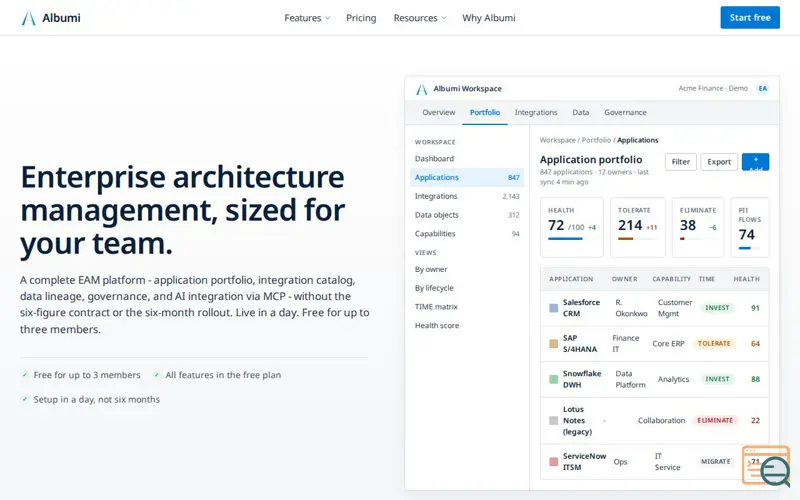Expand the Features dropdown menu
Image resolution: width=800 pixels, height=500 pixels.
point(307,18)
